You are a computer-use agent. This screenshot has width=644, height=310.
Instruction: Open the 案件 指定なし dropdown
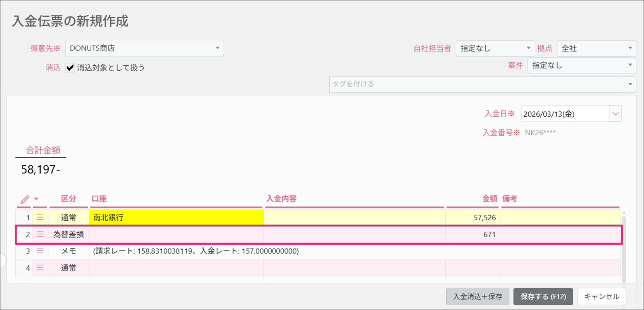coord(582,65)
